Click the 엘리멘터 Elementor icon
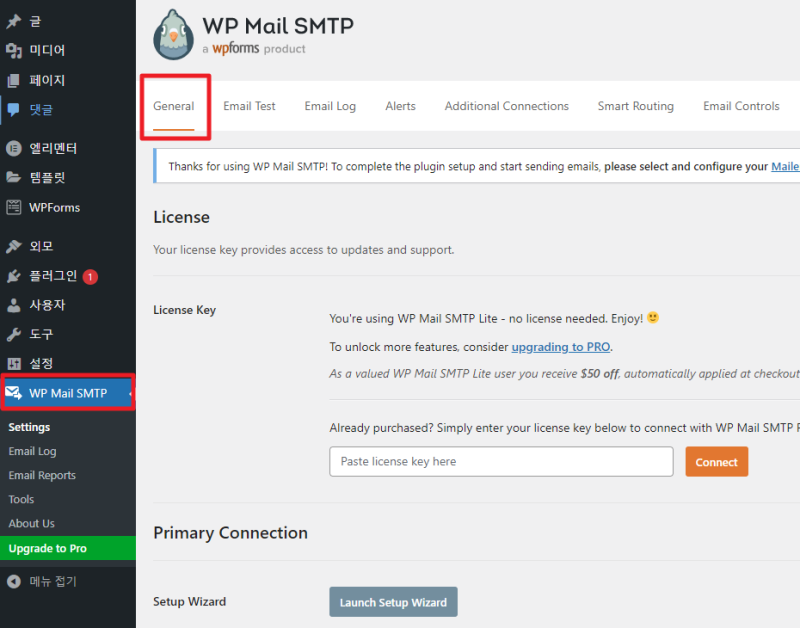This screenshot has width=800, height=628. [14, 148]
